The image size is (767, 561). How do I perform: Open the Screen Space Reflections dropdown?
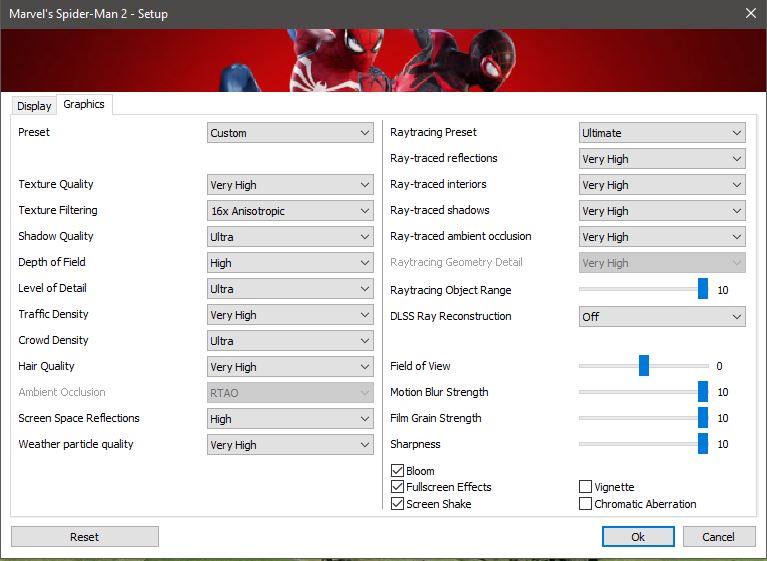290,419
